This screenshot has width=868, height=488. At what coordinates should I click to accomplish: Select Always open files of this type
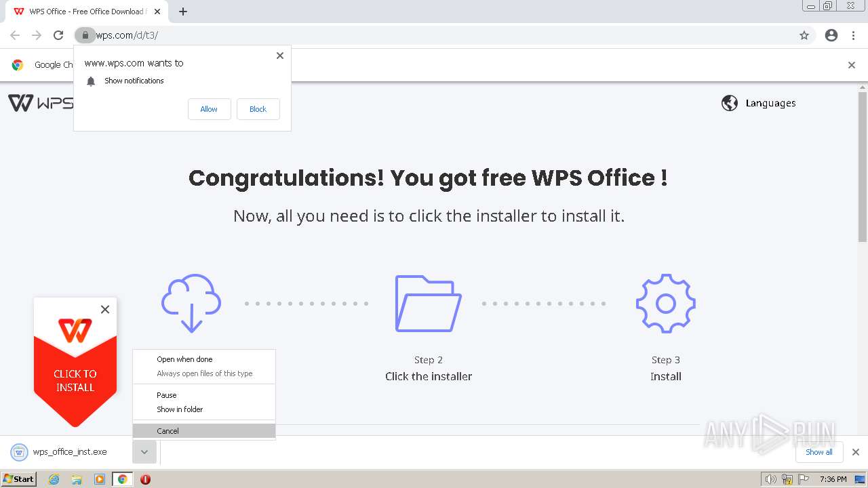(204, 373)
